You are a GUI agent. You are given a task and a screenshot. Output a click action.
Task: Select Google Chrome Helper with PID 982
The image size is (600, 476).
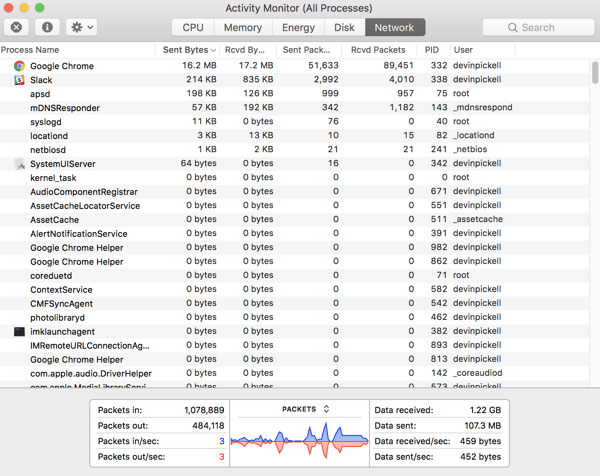pos(77,248)
